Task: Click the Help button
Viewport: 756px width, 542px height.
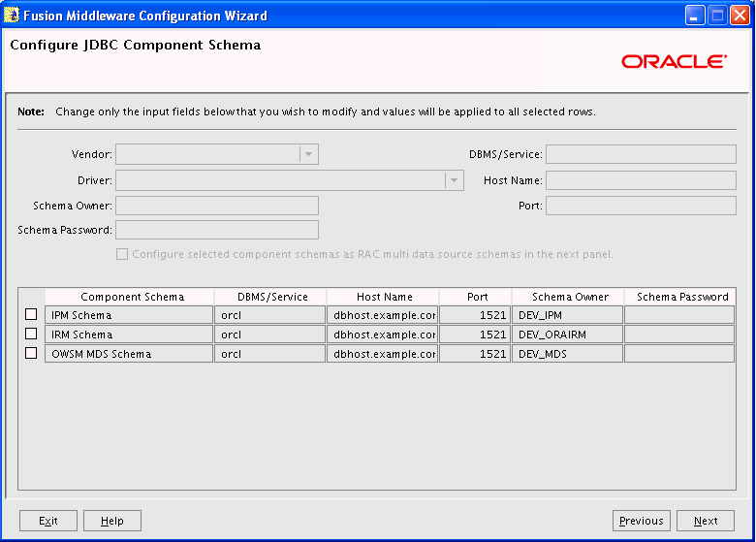Action: (x=112, y=521)
